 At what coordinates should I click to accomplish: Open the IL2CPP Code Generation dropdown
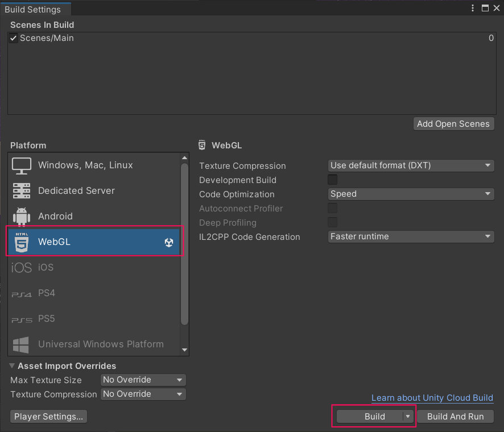[x=411, y=236]
